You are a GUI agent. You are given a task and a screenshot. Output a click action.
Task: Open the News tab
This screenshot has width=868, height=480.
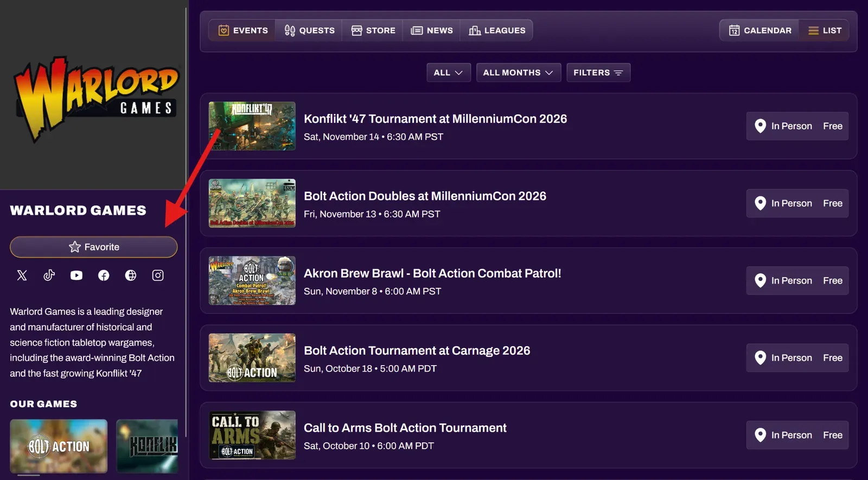tap(432, 30)
